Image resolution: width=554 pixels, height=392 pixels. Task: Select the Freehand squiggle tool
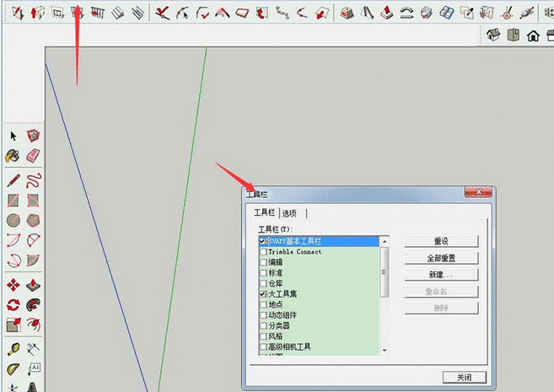pos(34,180)
